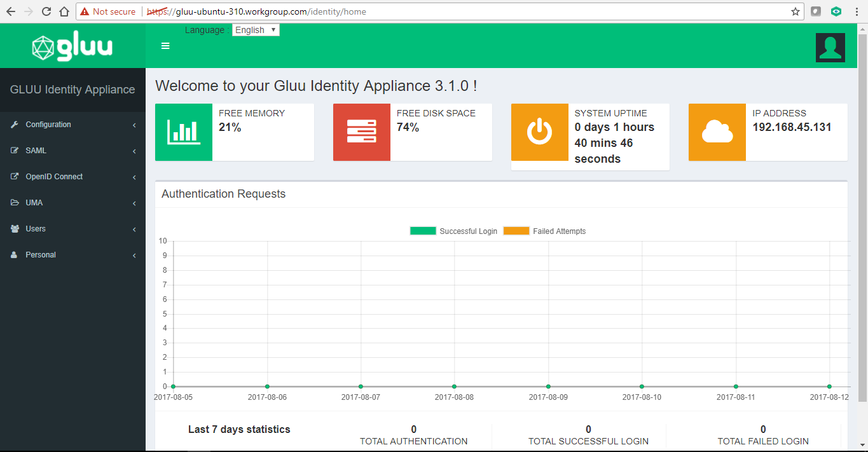Click the Gluu logo in header
868x452 pixels.
pos(72,47)
